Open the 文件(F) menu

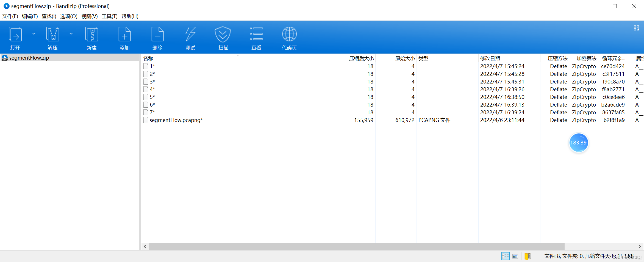point(10,16)
